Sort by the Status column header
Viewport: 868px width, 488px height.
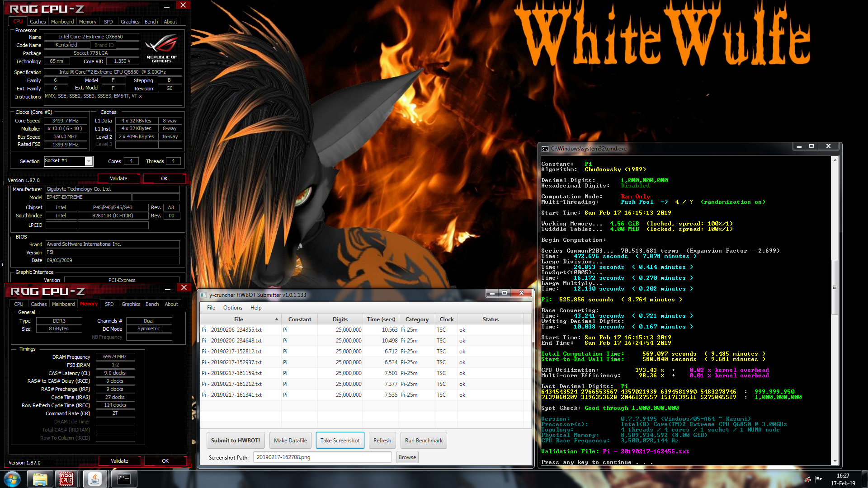(491, 319)
